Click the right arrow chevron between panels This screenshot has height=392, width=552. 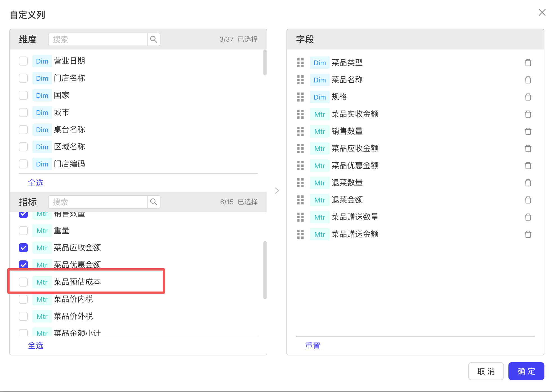277,191
